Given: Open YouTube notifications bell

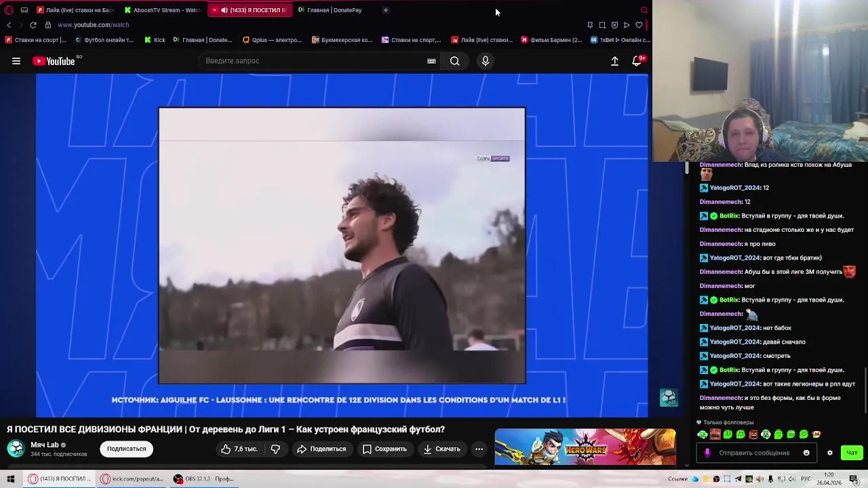Looking at the screenshot, I should coord(637,61).
